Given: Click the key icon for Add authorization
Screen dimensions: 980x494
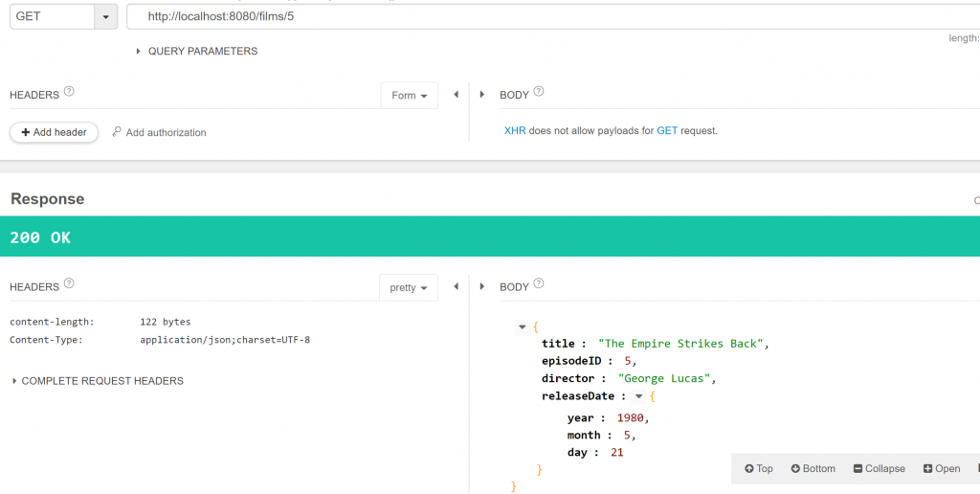Looking at the screenshot, I should point(117,132).
